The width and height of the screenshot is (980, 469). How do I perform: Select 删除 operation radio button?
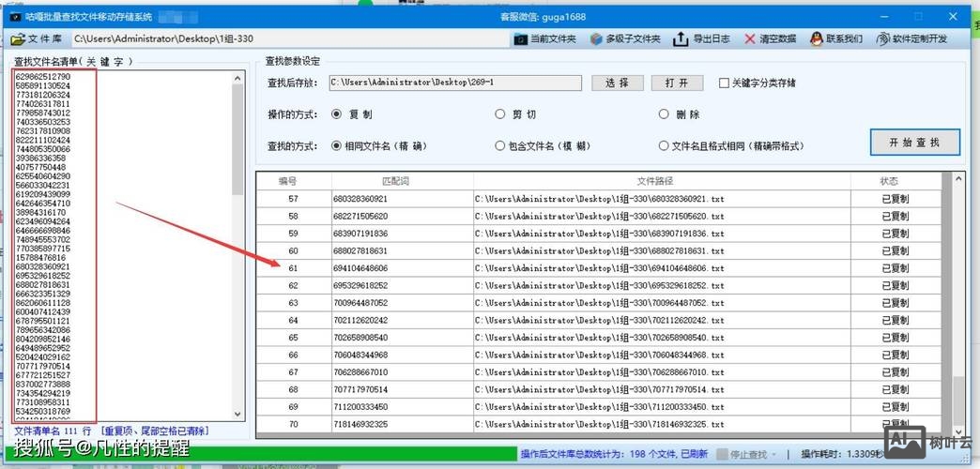click(x=664, y=114)
